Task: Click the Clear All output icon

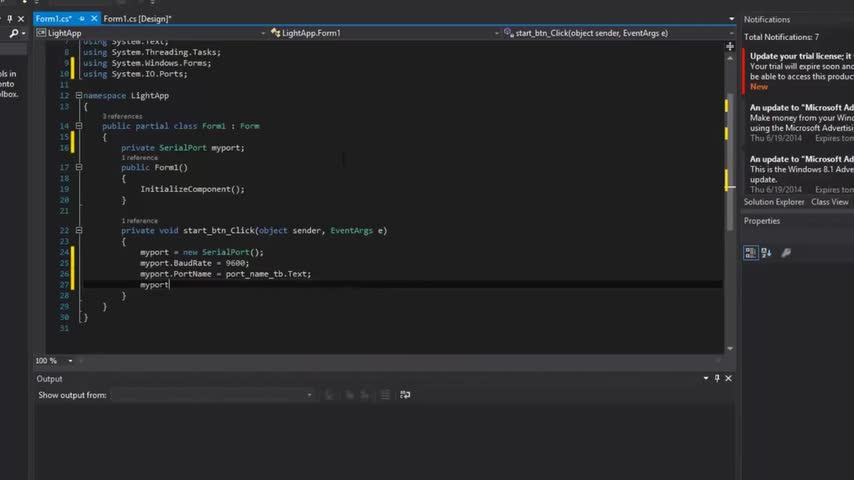Action: pos(385,395)
